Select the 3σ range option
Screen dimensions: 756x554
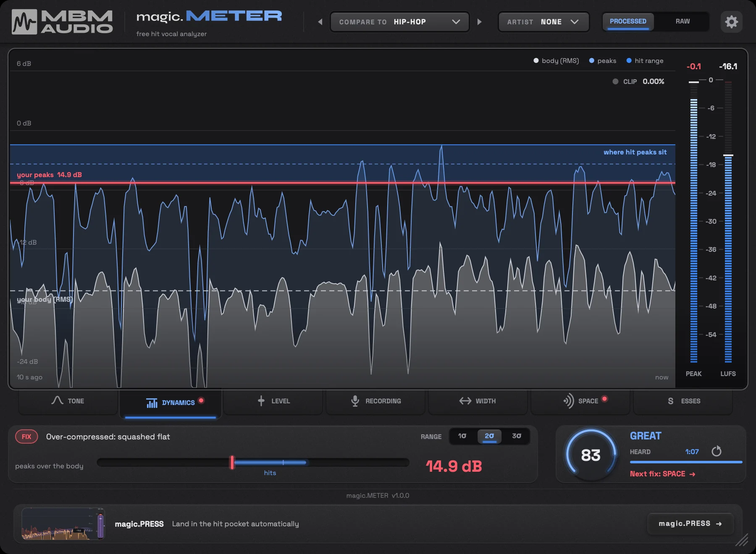tap(516, 436)
